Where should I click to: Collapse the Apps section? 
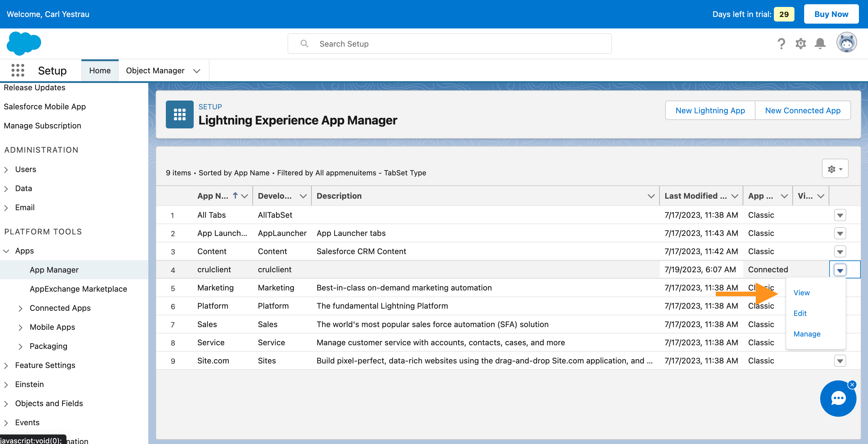point(6,251)
